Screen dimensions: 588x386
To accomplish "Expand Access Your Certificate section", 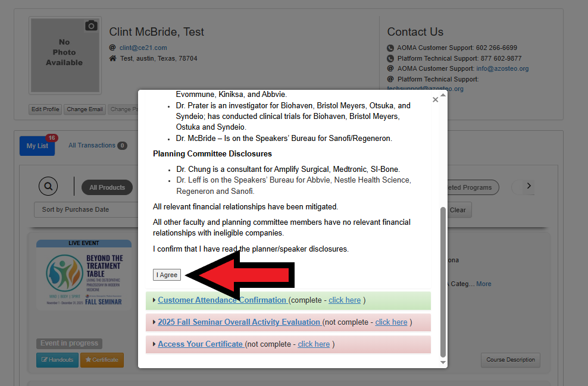I will (200, 344).
